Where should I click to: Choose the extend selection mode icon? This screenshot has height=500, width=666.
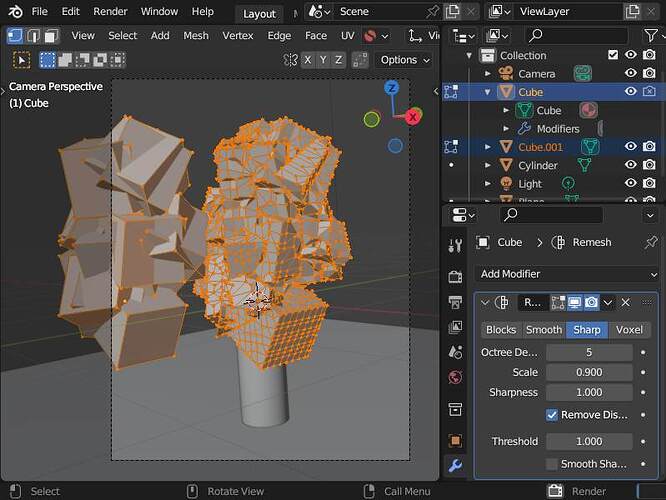coord(65,60)
